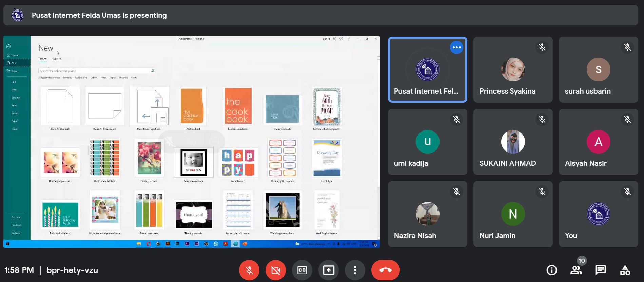Click the search for online templates field
This screenshot has height=282, width=644.
click(x=94, y=71)
